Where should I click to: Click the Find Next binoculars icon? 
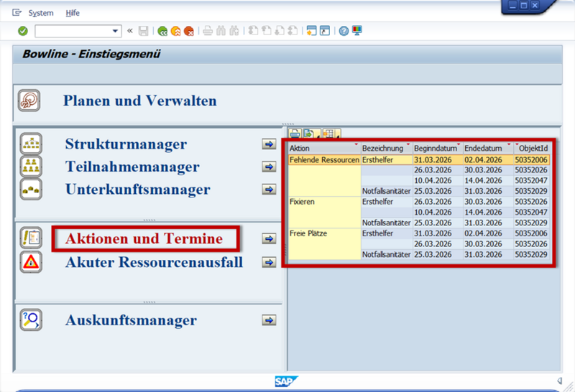pyautogui.click(x=234, y=31)
